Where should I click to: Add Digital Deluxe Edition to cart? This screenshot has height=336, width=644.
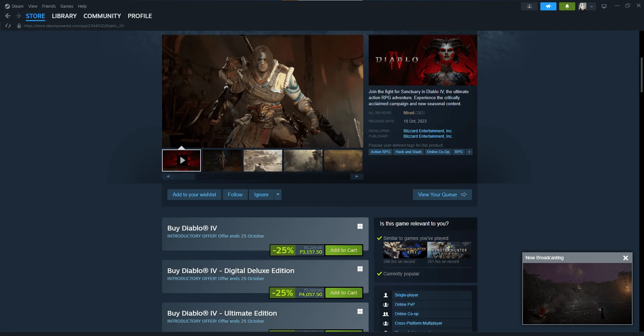tap(344, 293)
